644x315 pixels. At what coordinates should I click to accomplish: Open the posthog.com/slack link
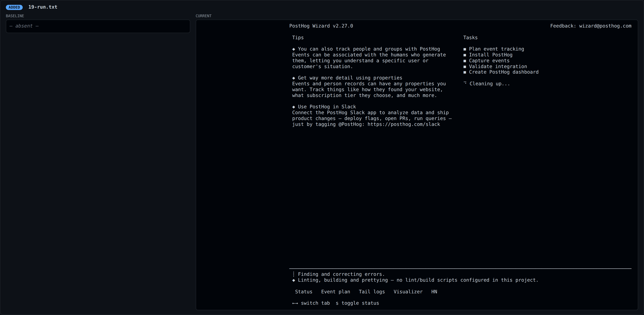(404, 124)
